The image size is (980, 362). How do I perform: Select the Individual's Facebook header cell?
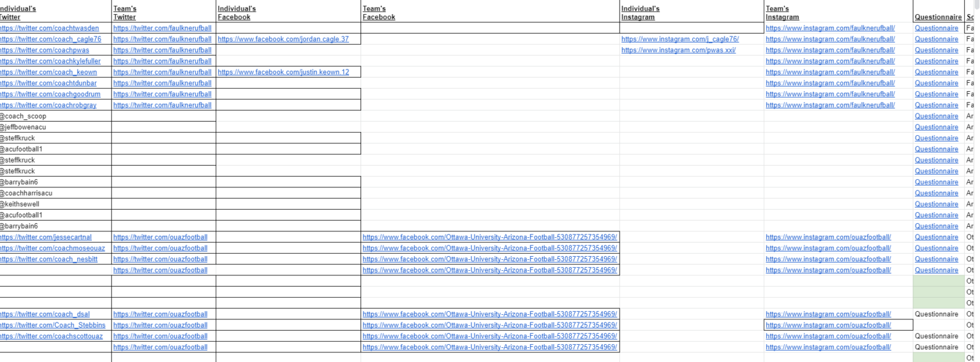point(288,13)
